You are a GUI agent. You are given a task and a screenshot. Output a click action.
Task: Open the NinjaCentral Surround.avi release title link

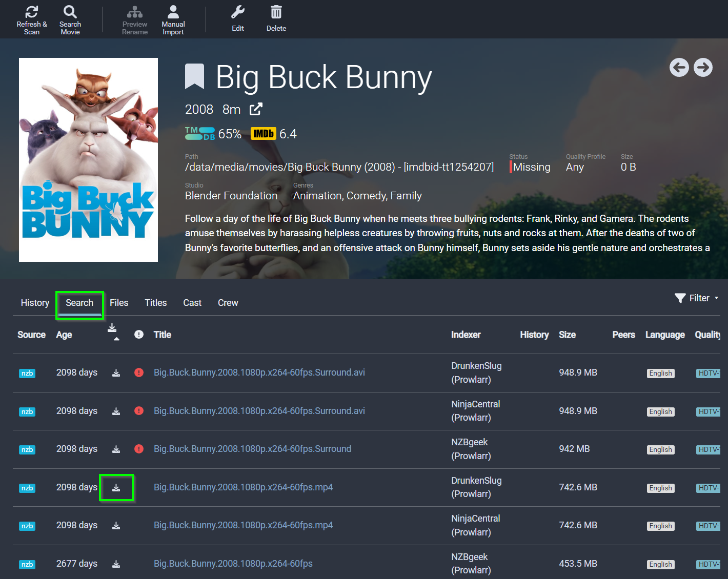click(259, 411)
